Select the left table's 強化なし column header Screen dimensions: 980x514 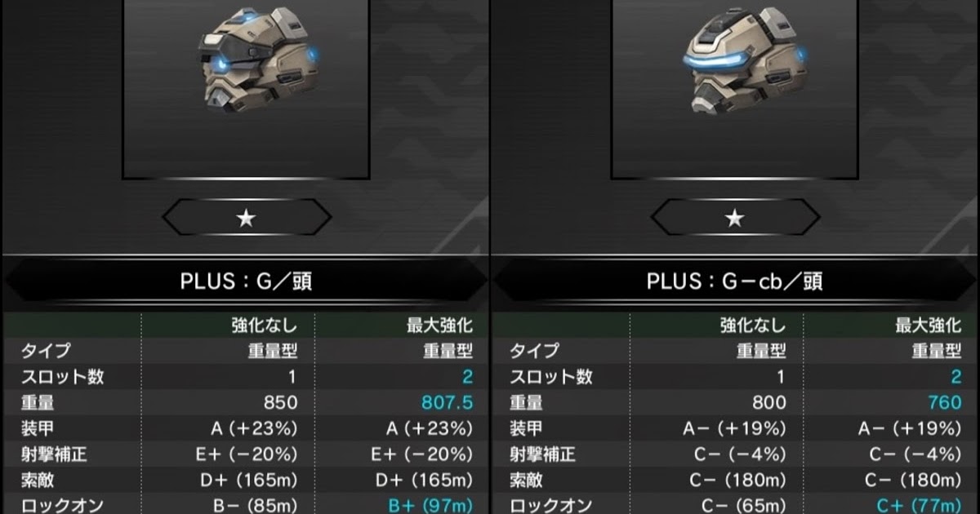pyautogui.click(x=264, y=326)
